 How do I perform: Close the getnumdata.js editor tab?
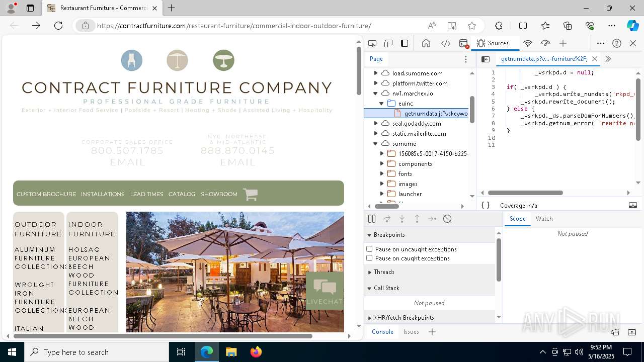(595, 59)
